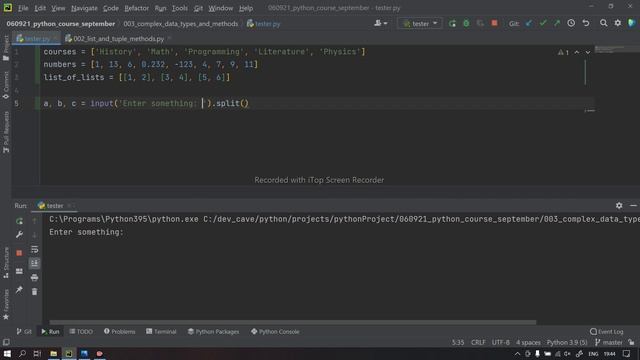Stop the process with the Run panel's red square

19,253
